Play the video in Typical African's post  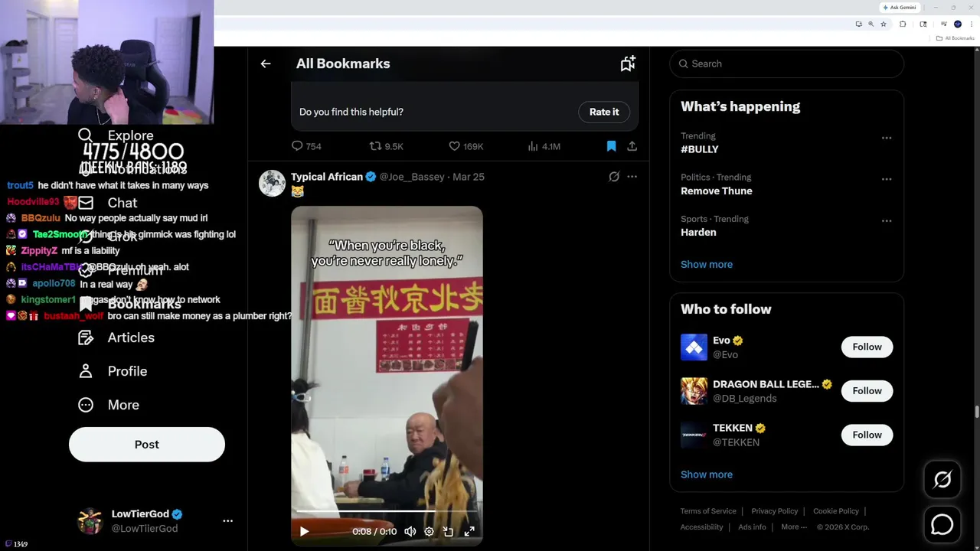point(304,531)
